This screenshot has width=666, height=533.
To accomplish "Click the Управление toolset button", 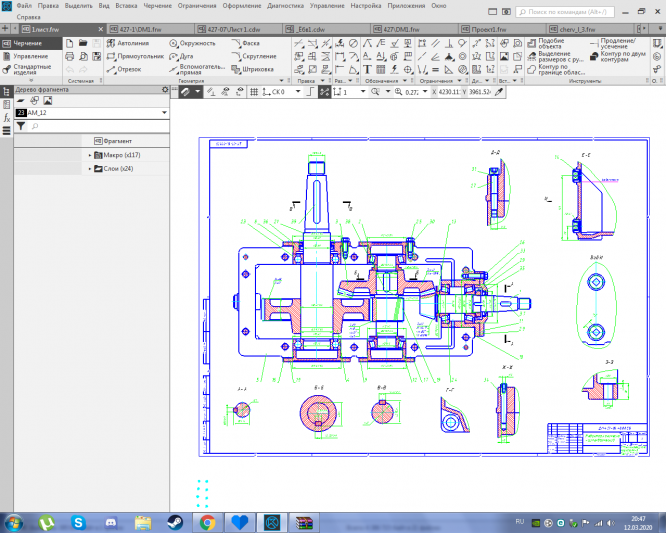I will click(29, 57).
